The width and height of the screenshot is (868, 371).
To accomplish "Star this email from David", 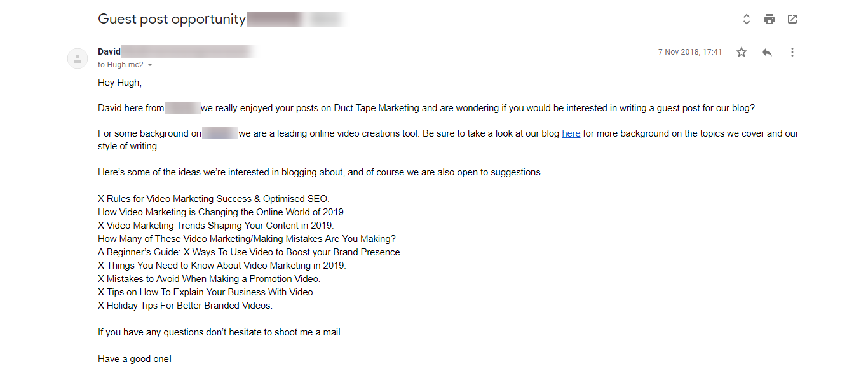I will coord(742,52).
